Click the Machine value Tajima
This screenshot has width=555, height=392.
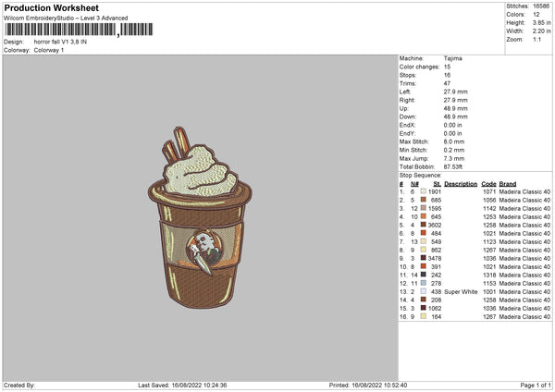(x=452, y=58)
